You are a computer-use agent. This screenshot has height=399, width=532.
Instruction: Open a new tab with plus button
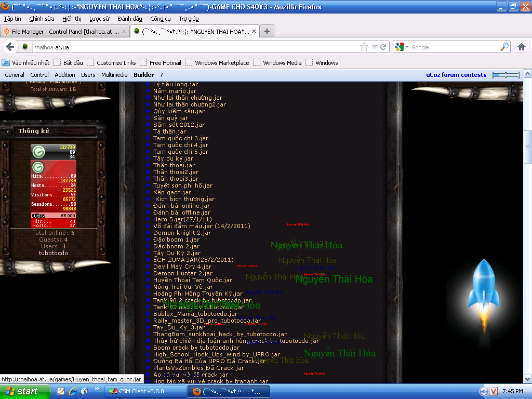pos(267,31)
